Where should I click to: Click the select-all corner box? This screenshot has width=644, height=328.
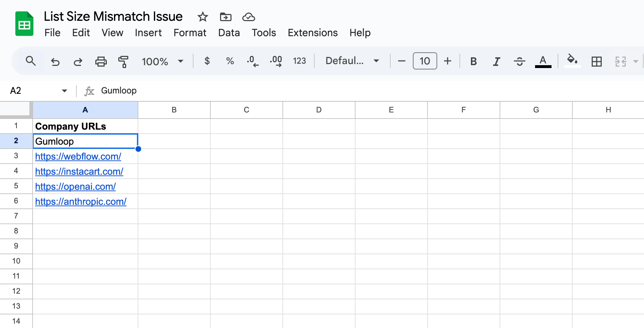pos(15,109)
